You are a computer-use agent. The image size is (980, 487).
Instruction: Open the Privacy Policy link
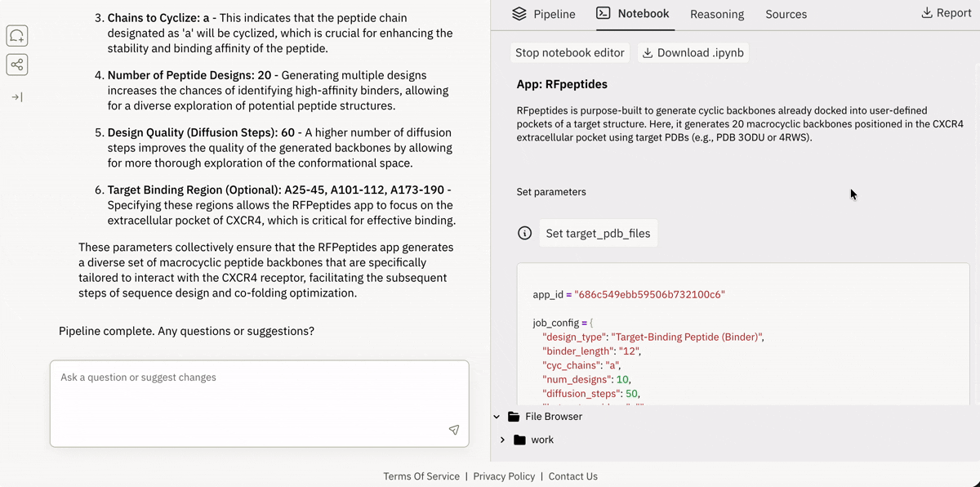(x=504, y=476)
